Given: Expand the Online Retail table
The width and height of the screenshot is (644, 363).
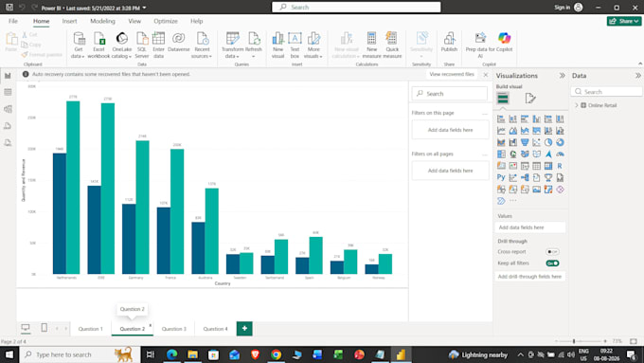Looking at the screenshot, I should coord(576,105).
